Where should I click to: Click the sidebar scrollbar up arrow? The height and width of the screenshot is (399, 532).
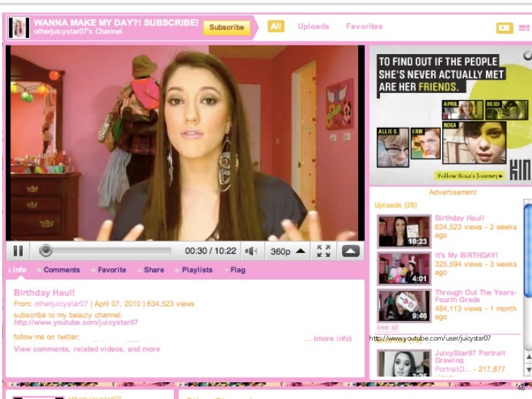click(528, 357)
